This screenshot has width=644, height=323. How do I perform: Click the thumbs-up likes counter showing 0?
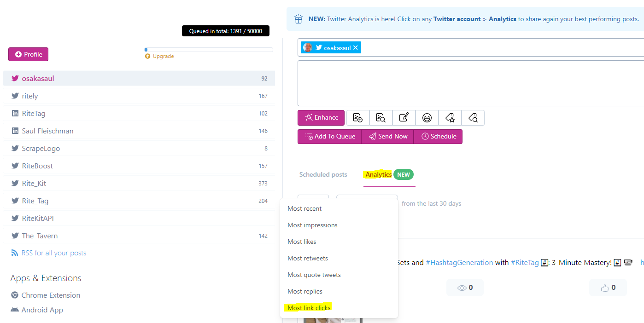[608, 288]
